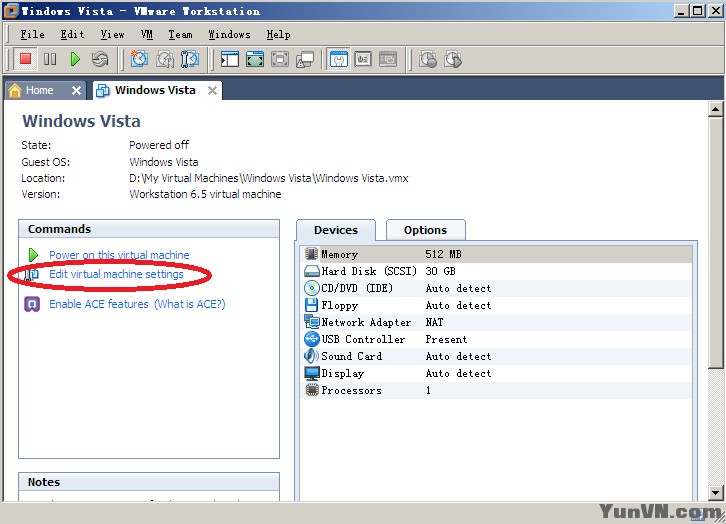This screenshot has height=524, width=726.
Task: Open the Edit menu
Action: [x=72, y=35]
